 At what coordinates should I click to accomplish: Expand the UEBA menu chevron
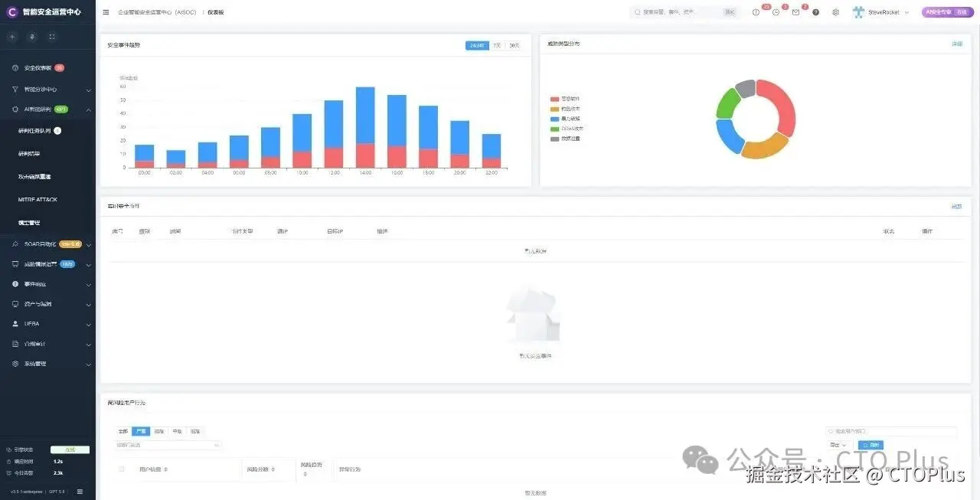[x=89, y=325]
